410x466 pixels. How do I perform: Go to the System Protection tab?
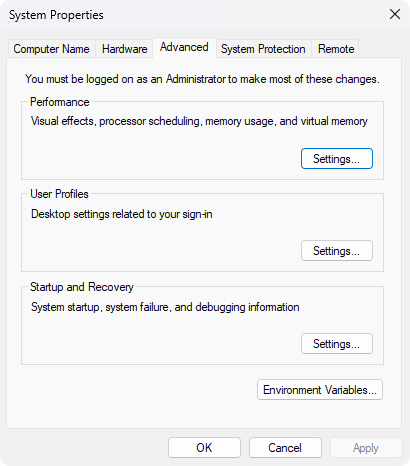263,49
